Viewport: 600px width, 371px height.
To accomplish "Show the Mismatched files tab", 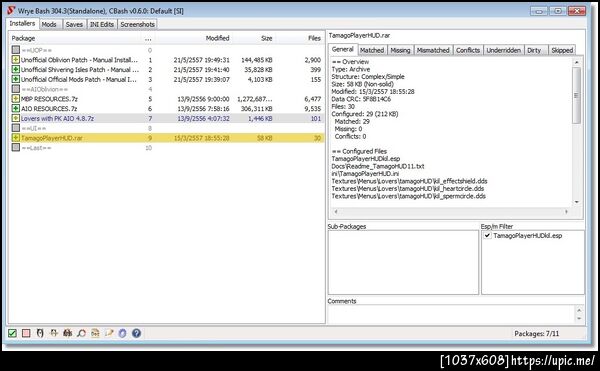I will [433, 50].
